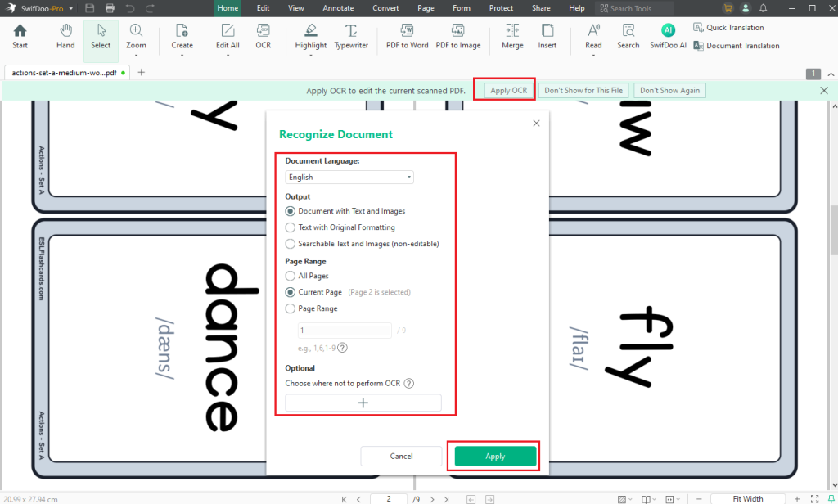Viewport: 838px width, 504px height.
Task: Click the Print icon in title bar
Action: point(110,8)
